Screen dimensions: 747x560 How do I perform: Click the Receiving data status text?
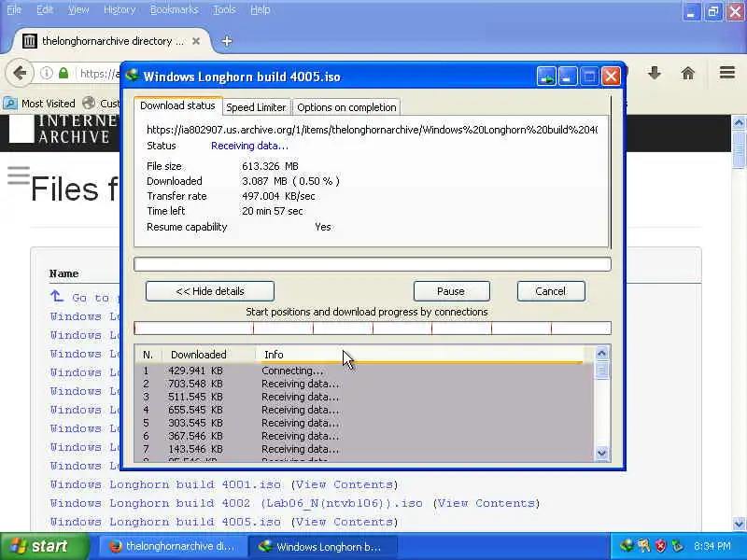249,147
